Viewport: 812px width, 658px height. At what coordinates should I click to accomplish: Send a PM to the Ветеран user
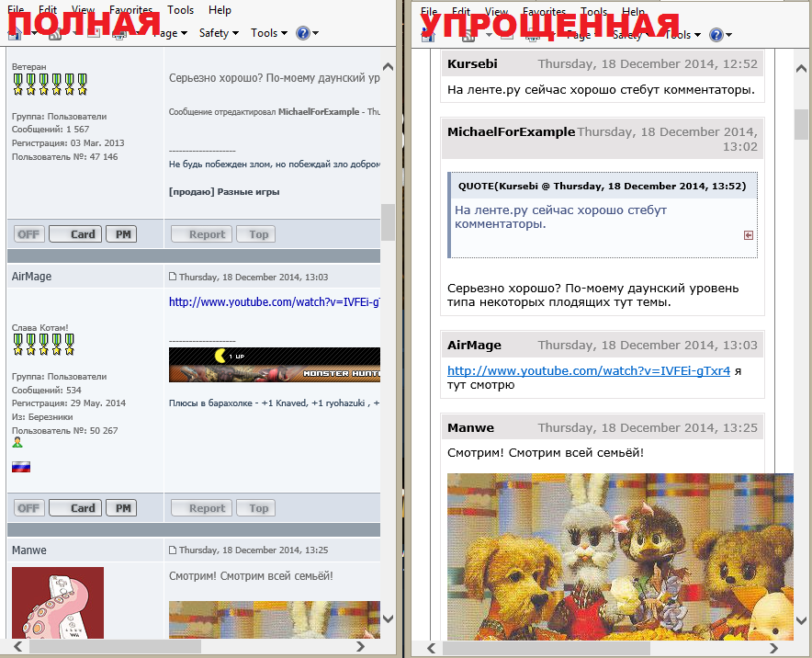[x=121, y=234]
